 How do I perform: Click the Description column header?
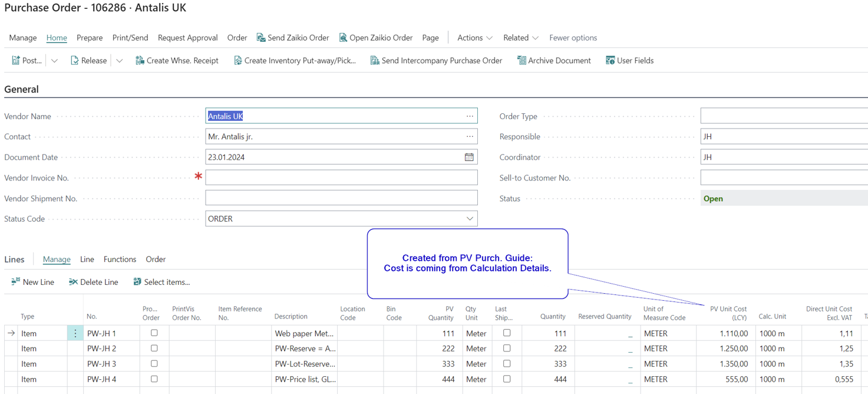291,317
